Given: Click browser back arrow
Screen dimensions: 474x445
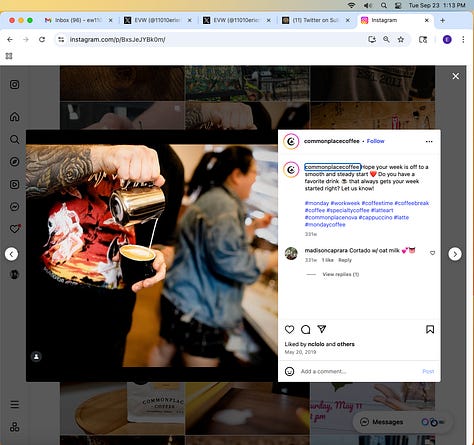Looking at the screenshot, I should pos(10,39).
